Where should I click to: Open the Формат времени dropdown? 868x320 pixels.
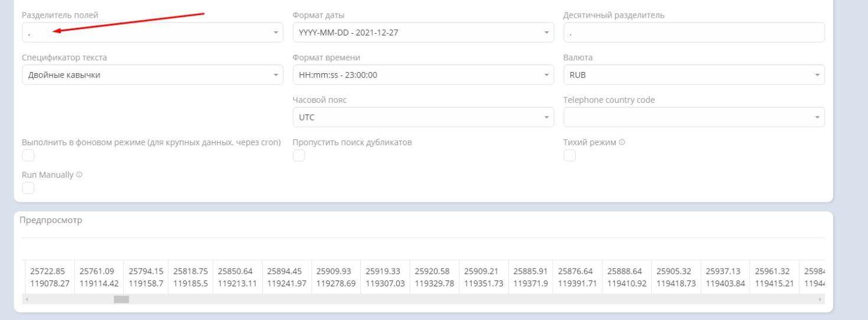pos(423,75)
